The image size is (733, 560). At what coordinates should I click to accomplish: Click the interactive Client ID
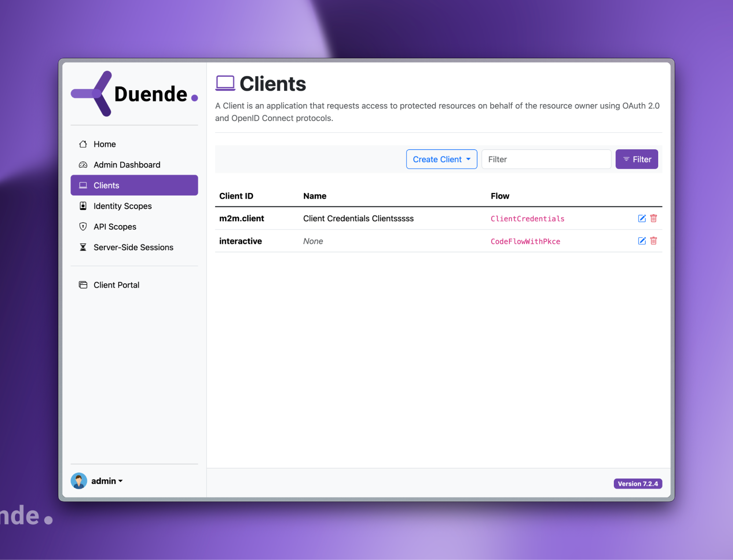tap(241, 241)
